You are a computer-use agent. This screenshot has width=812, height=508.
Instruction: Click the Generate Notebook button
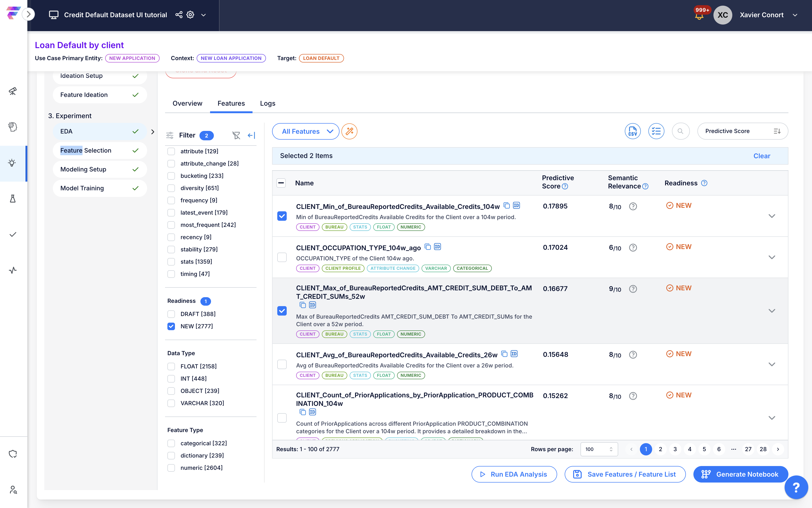pyautogui.click(x=741, y=474)
